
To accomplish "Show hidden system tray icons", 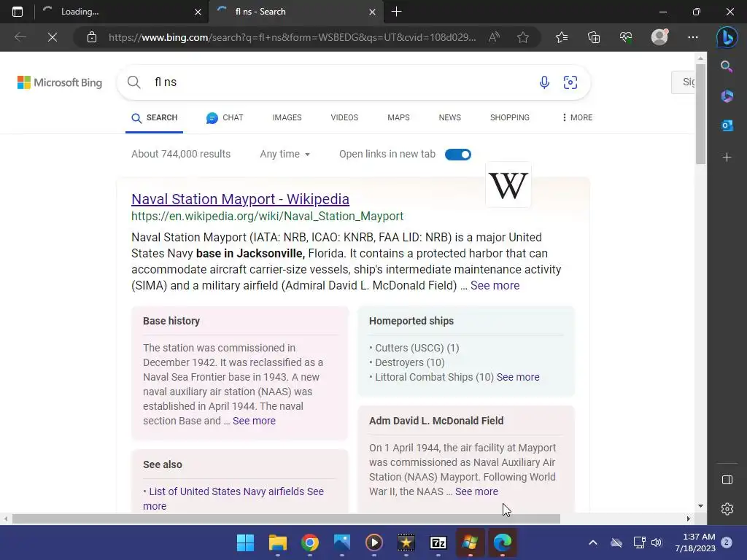I will pos(592,542).
